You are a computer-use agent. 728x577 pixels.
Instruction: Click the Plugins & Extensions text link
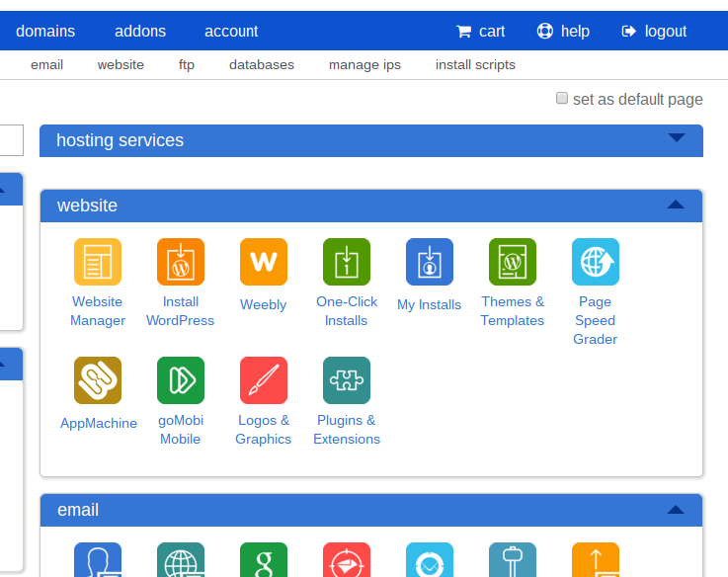(x=347, y=429)
